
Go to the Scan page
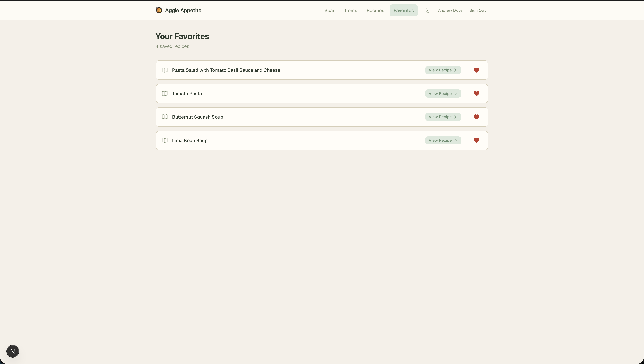click(330, 11)
